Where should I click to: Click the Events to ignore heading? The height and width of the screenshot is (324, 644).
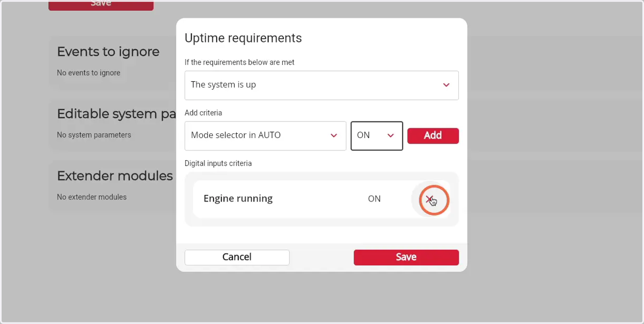tap(108, 52)
